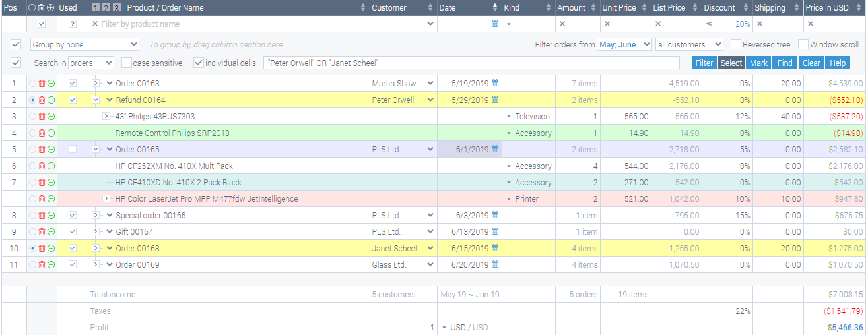Expand the Order 00163 tree node
The image size is (868, 335).
[96, 84]
